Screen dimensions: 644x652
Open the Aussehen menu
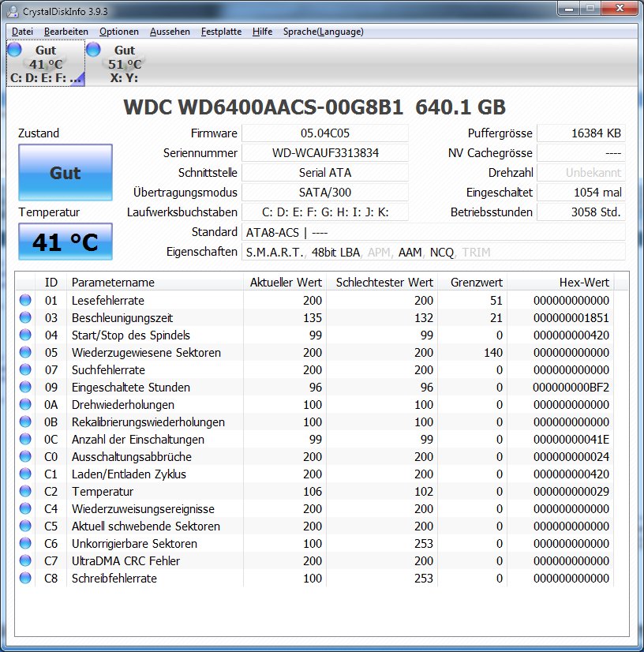[x=170, y=32]
